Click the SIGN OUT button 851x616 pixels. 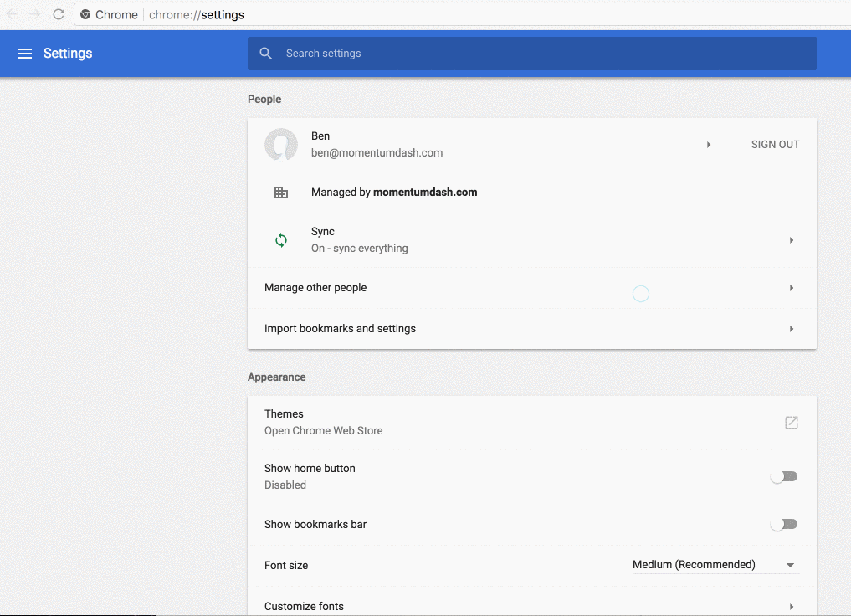click(x=775, y=144)
